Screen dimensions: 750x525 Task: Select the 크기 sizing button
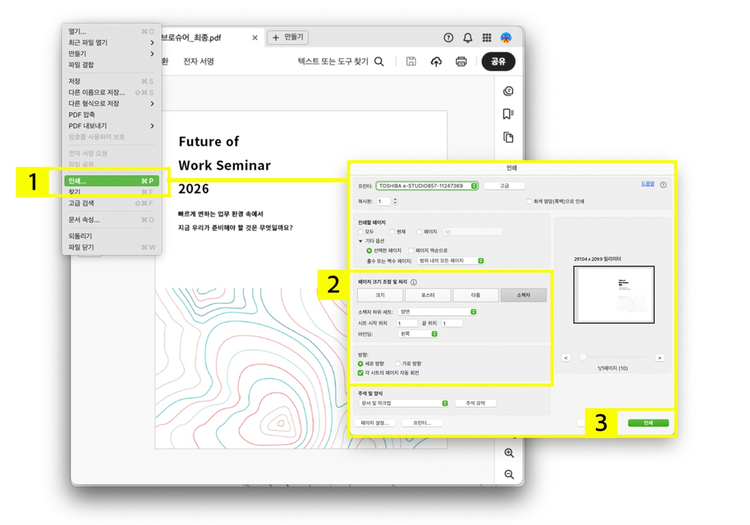[380, 295]
